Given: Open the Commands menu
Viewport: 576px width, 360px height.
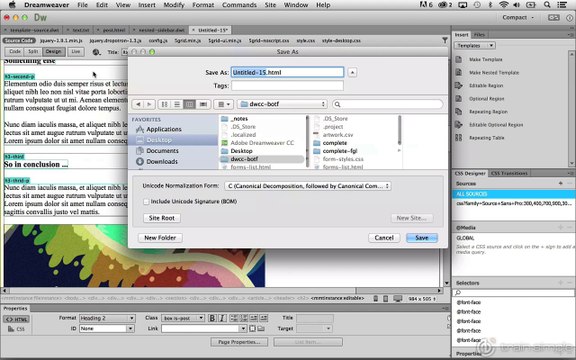Looking at the screenshot, I should [x=239, y=5].
